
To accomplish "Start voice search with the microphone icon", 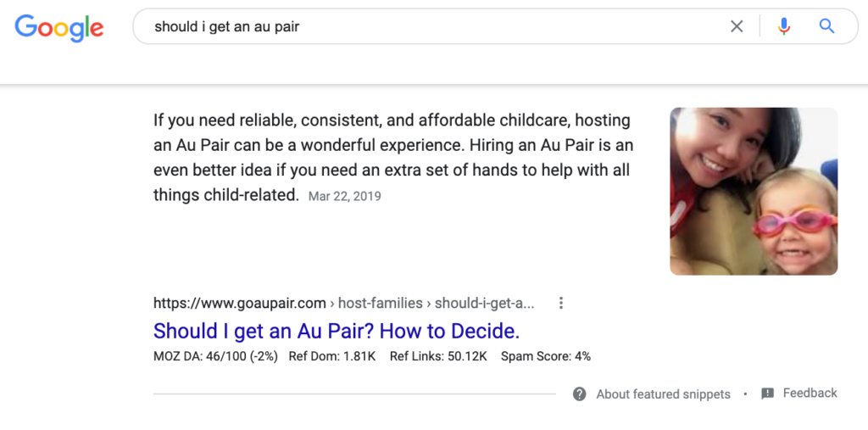I will [783, 26].
